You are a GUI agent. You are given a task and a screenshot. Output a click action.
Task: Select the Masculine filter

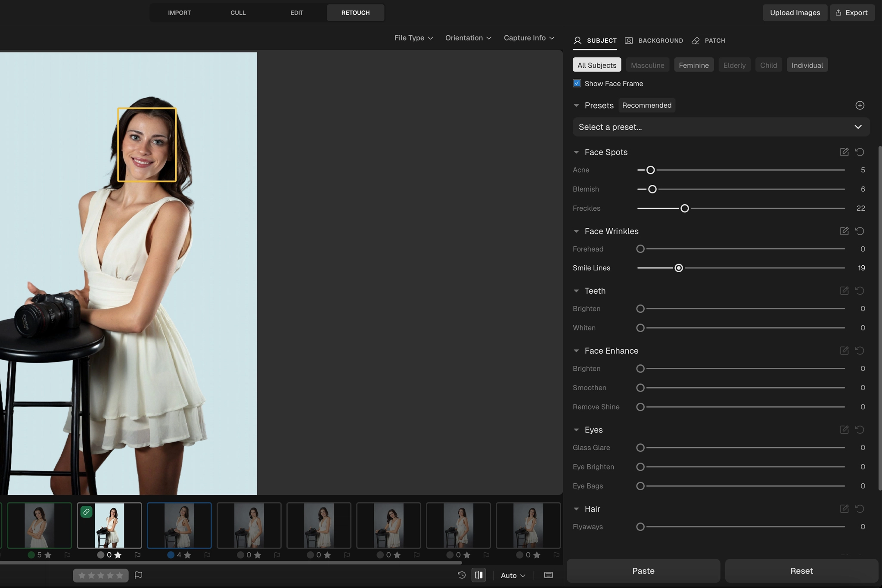click(x=647, y=65)
